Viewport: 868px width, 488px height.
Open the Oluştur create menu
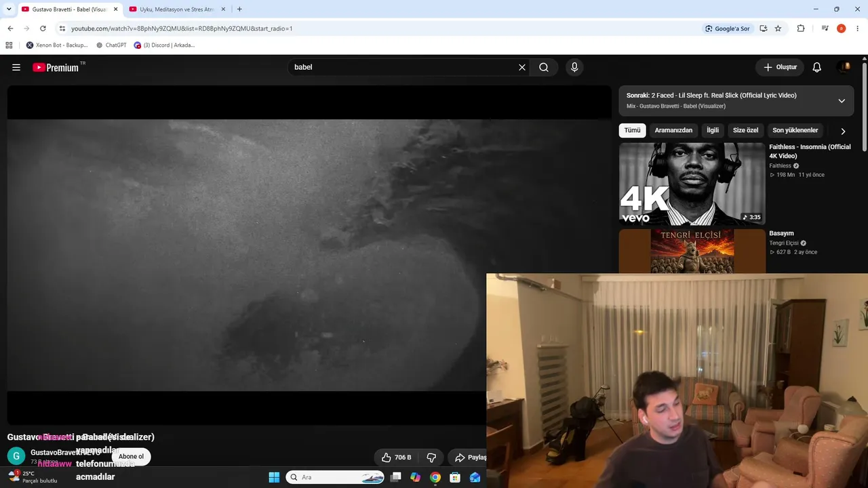[780, 67]
